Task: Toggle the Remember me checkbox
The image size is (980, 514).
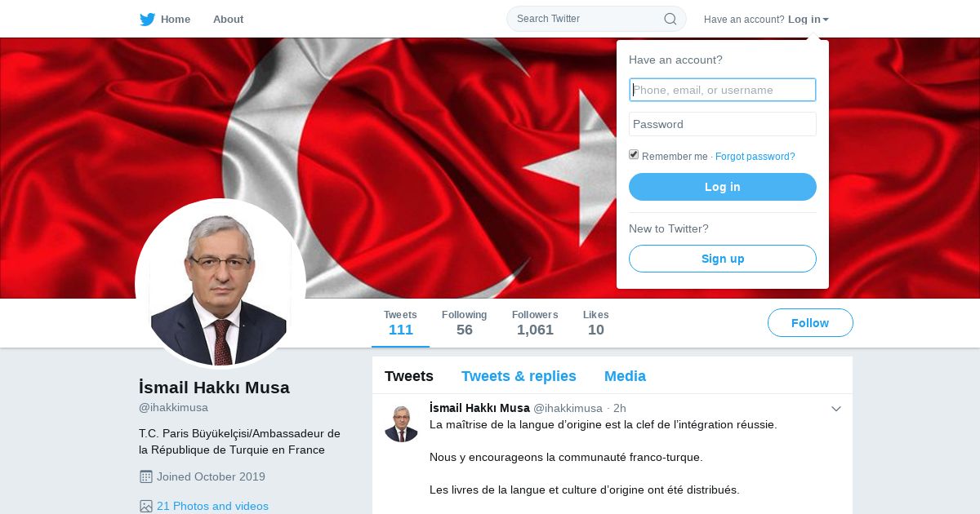Action: pyautogui.click(x=634, y=155)
